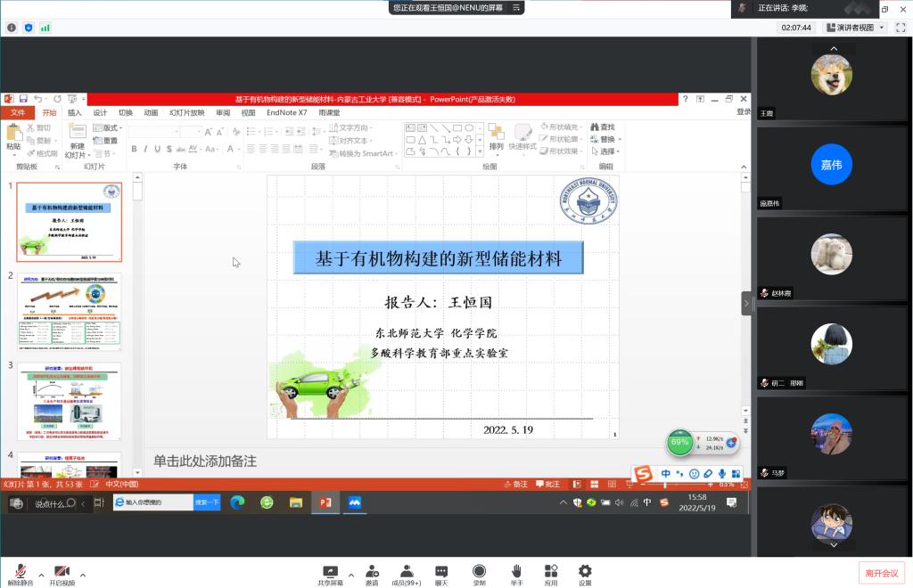Open the meeting Apps icon

551,573
